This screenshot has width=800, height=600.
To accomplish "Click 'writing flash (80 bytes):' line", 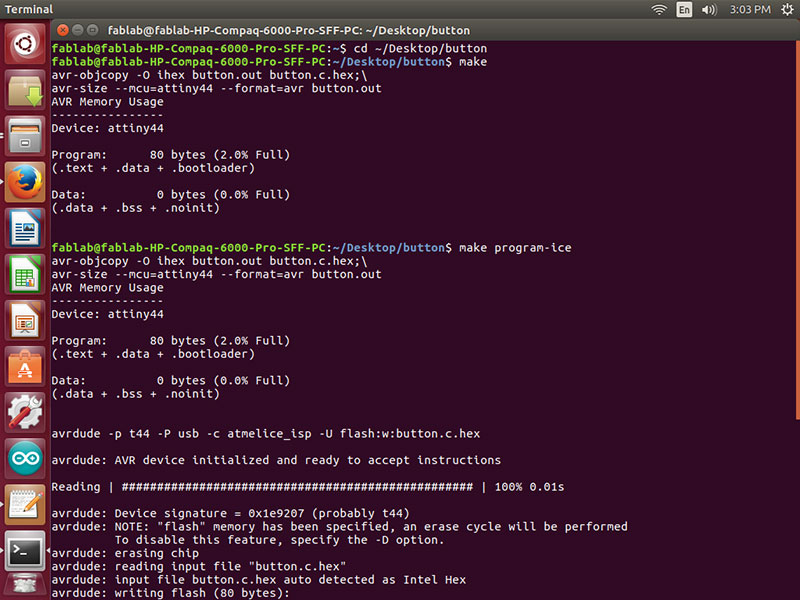I will point(170,593).
